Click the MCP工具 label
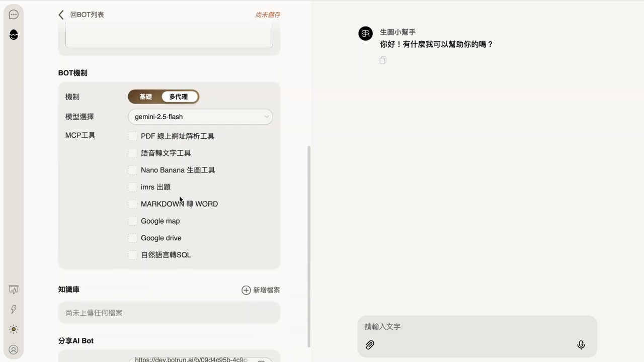Viewport: 644px width, 362px height. click(80, 135)
